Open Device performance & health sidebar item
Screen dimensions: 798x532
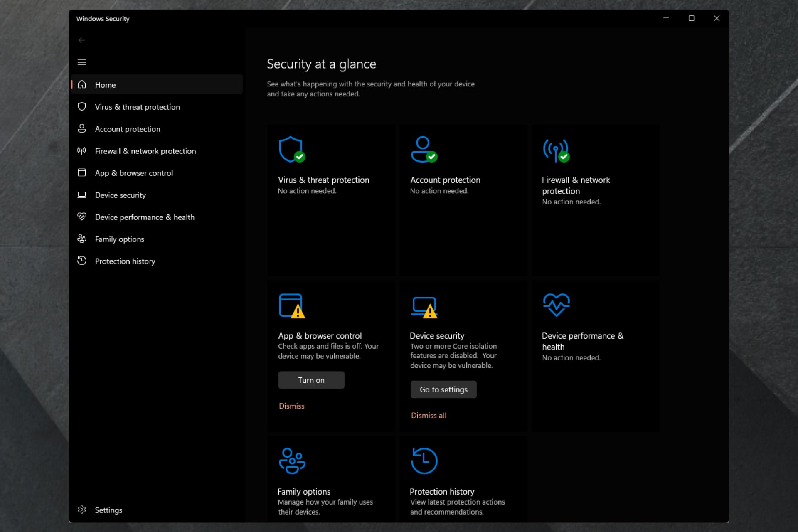(x=157, y=217)
